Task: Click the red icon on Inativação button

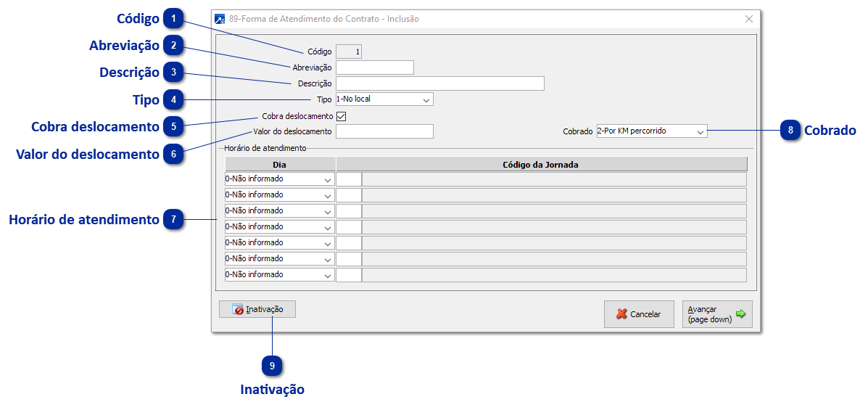Action: (x=238, y=310)
